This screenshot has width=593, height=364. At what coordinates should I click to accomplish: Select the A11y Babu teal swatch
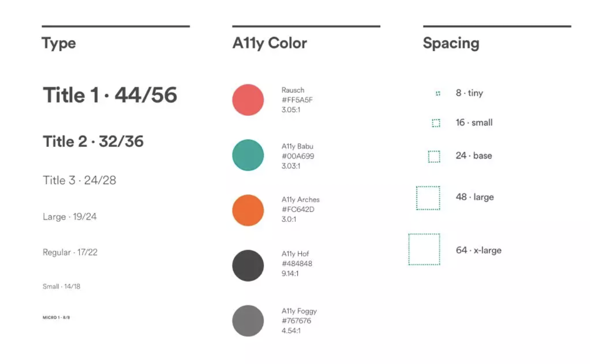click(x=248, y=155)
